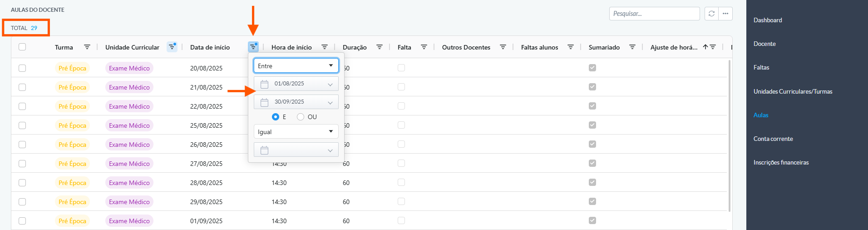Open the Dashboard link in the sidebar
Screen dimensions: 868x230
pos(768,20)
